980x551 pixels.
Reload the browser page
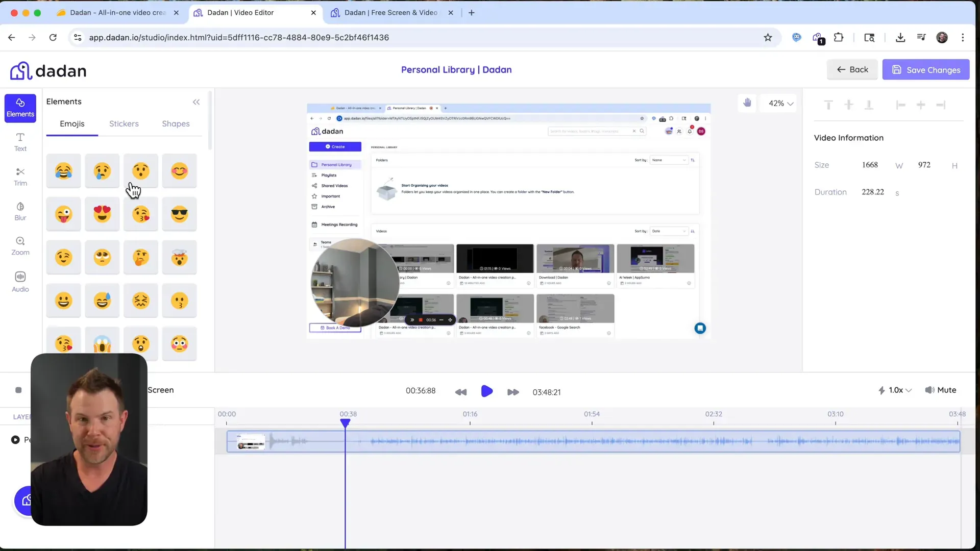(53, 37)
